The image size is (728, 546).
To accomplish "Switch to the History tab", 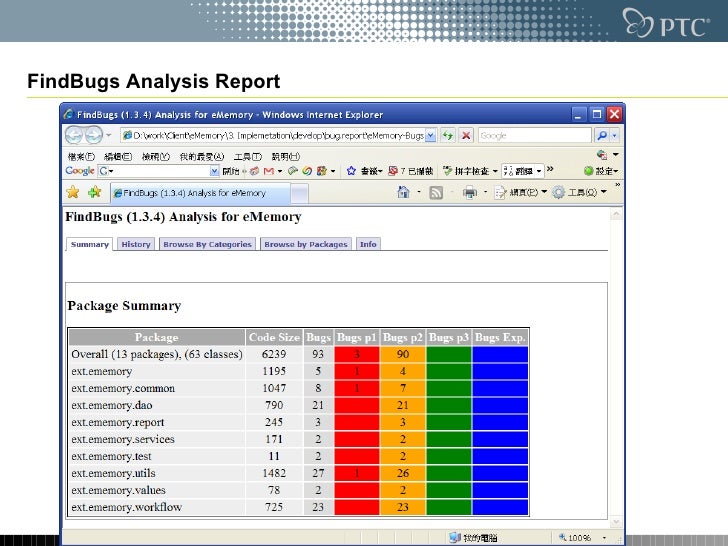I will coord(135,244).
